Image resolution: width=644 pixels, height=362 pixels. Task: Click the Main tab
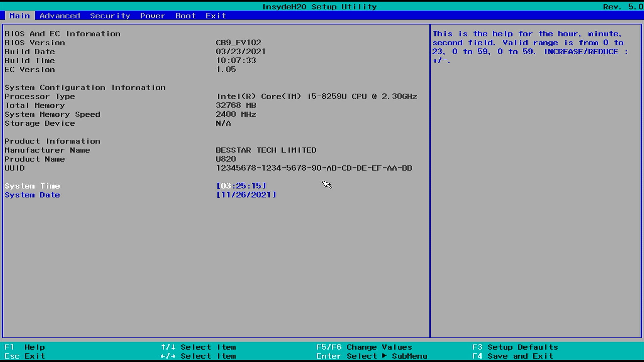(19, 16)
